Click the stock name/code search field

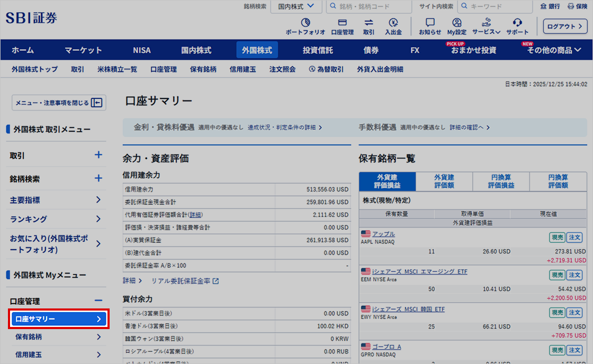tap(369, 6)
